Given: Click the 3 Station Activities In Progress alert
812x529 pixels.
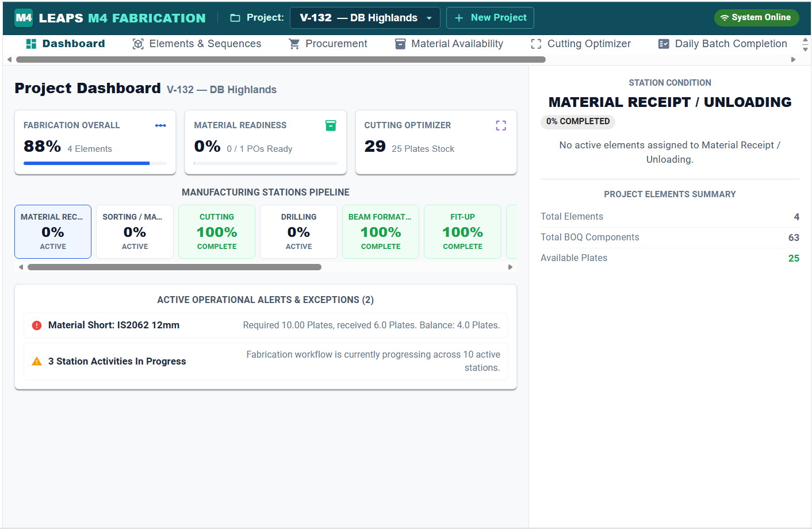Looking at the screenshot, I should 266,361.
